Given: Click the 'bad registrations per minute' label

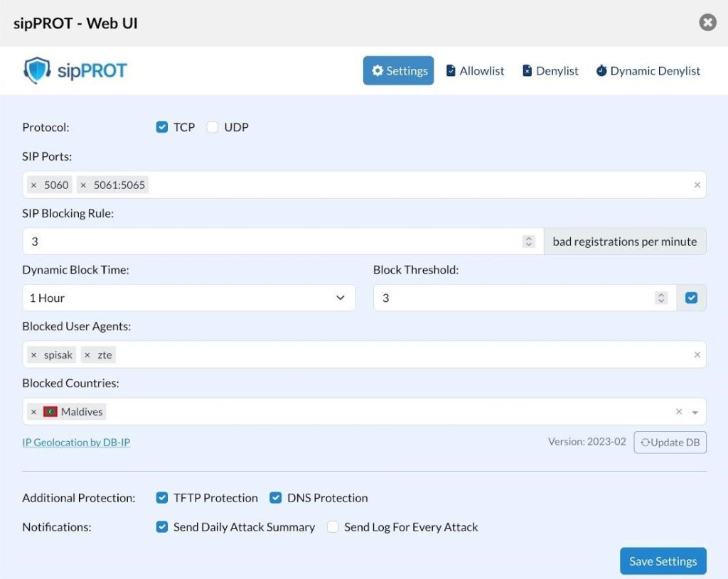Looking at the screenshot, I should click(x=624, y=242).
